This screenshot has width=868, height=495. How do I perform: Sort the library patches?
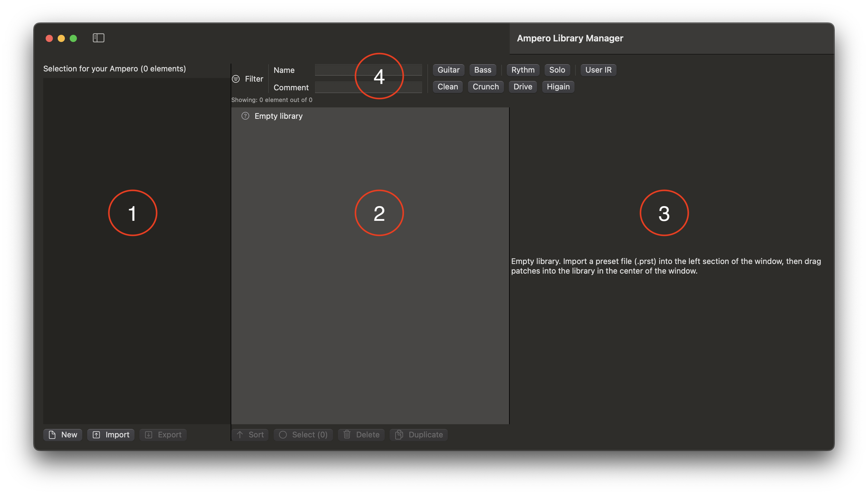[250, 434]
